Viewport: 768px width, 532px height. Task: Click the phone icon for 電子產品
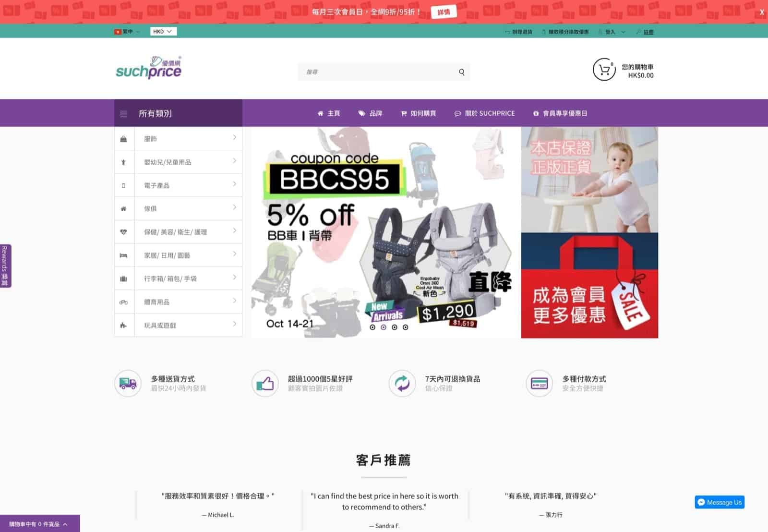(x=123, y=185)
